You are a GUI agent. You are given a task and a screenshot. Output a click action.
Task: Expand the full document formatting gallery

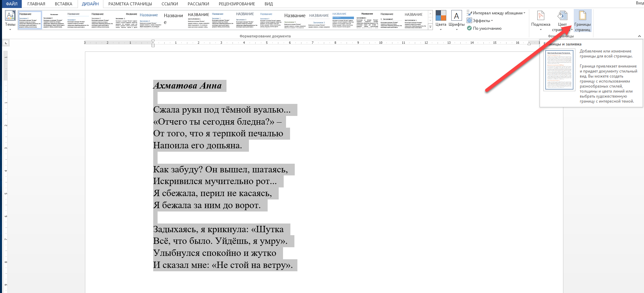(430, 27)
